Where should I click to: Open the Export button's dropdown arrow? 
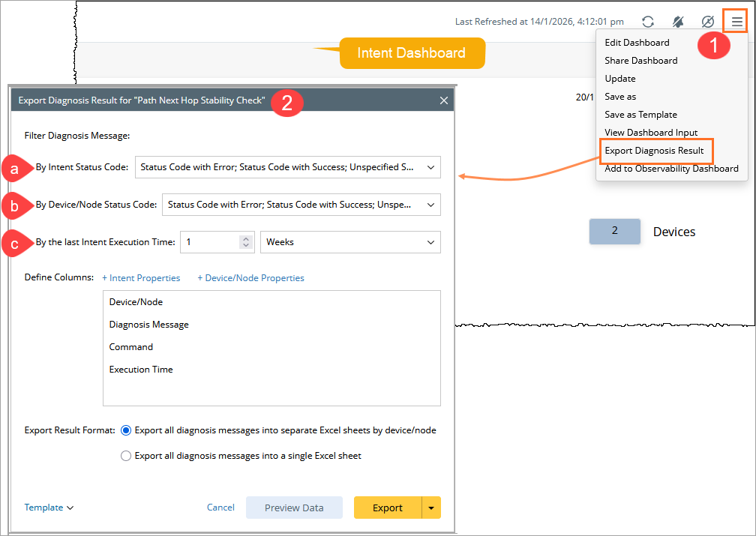click(431, 508)
